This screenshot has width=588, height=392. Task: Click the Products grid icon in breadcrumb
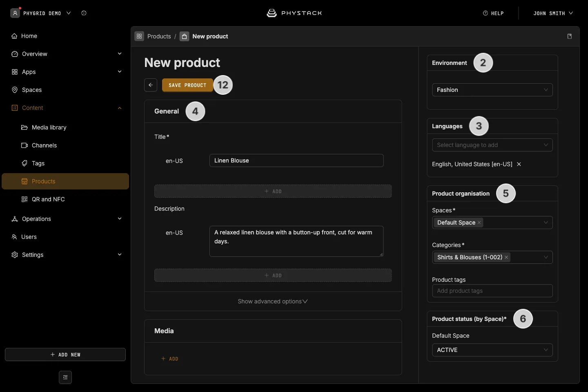(139, 36)
